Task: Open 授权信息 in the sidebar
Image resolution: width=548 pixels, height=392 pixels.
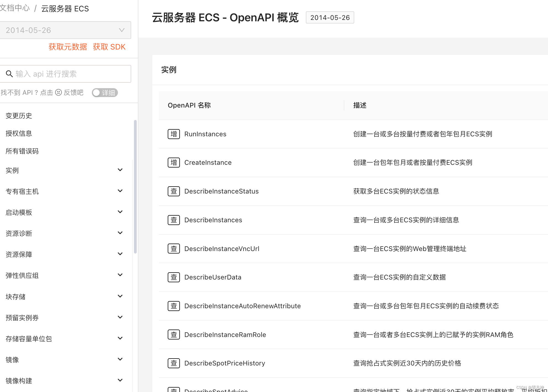Action: [19, 133]
